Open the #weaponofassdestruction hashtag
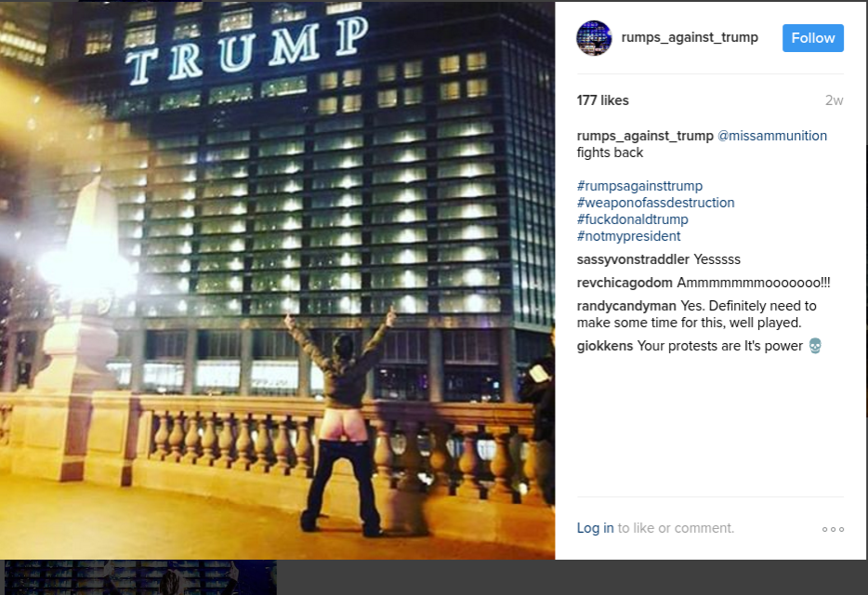 pyautogui.click(x=655, y=203)
